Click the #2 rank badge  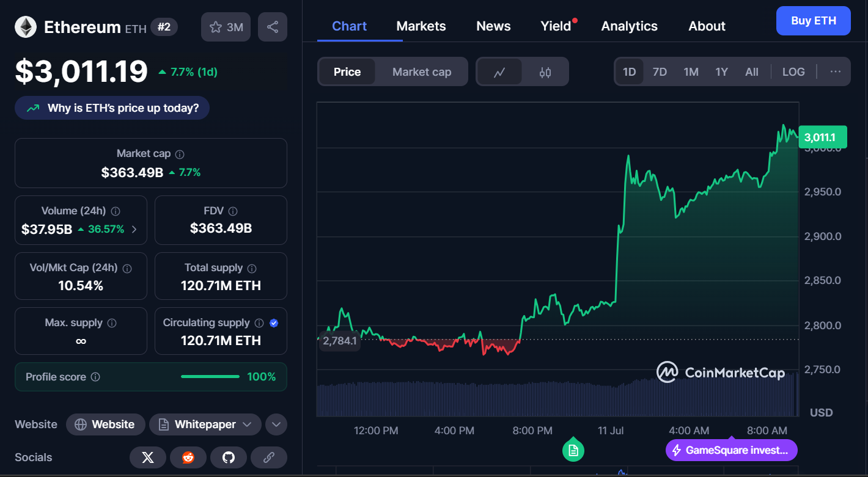(x=164, y=27)
